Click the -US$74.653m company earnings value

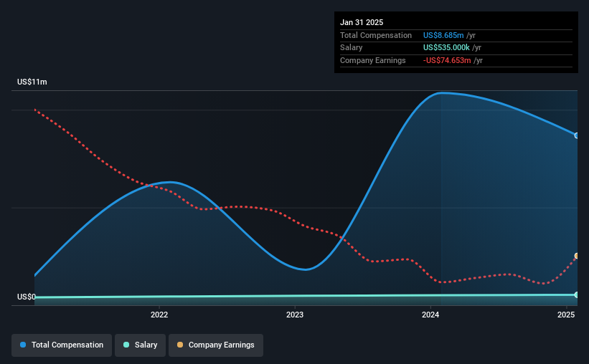(447, 60)
